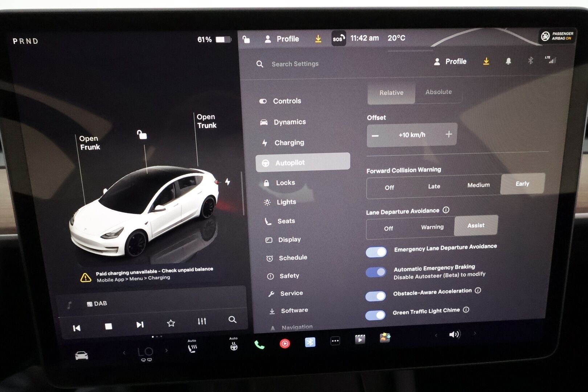Lower cabin temperature left chevron
The height and width of the screenshot is (392, 588).
click(124, 352)
